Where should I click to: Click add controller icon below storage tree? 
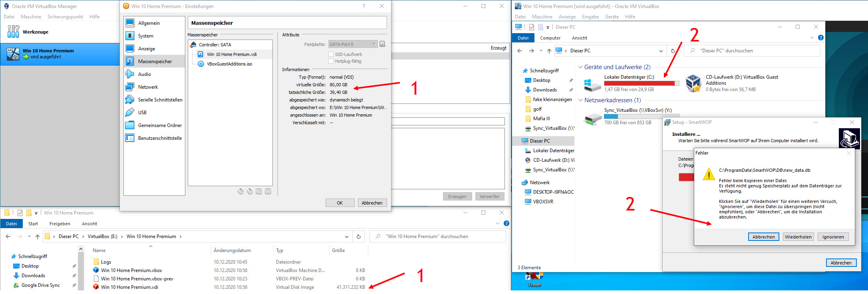(240, 192)
